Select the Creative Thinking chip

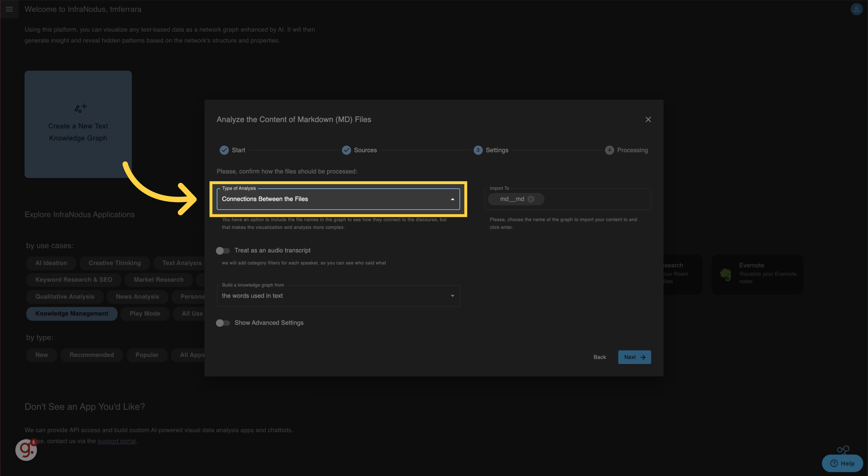coord(115,263)
